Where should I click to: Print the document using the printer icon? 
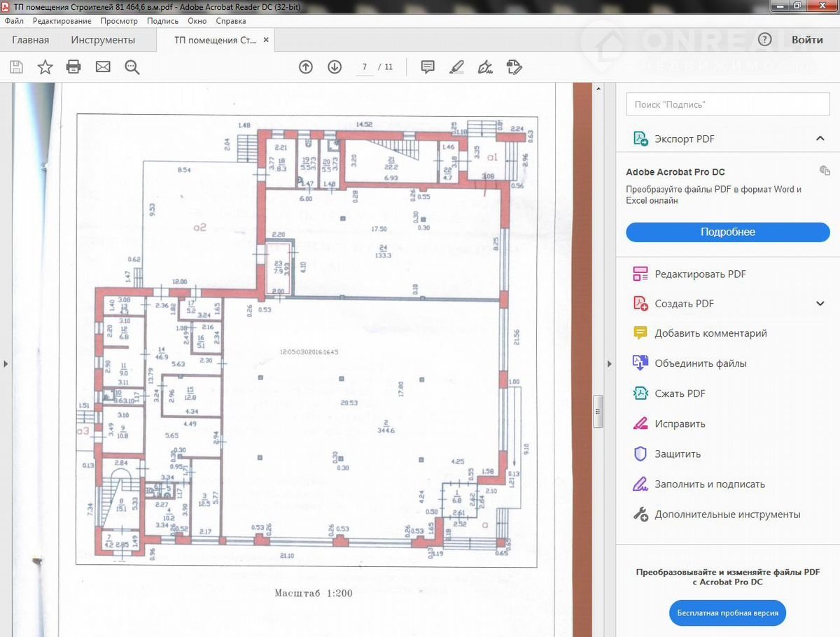[73, 67]
